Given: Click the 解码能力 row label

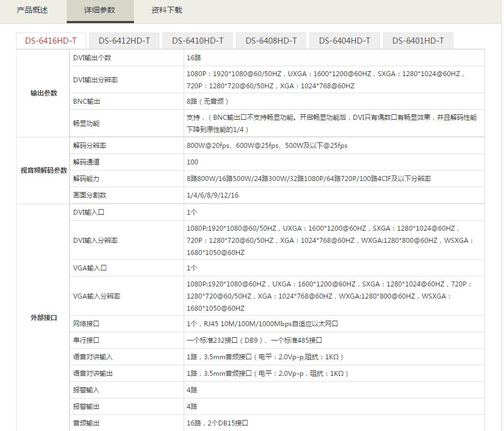Looking at the screenshot, I should coord(87,179).
